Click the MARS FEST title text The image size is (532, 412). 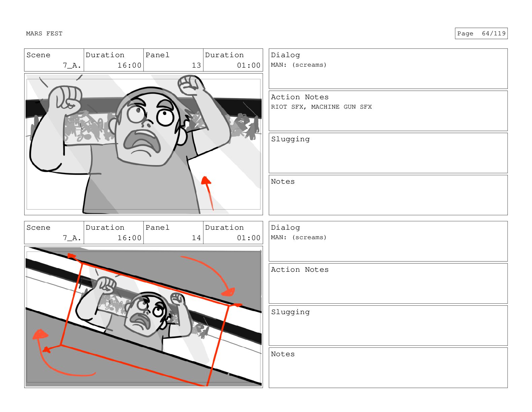pos(44,34)
